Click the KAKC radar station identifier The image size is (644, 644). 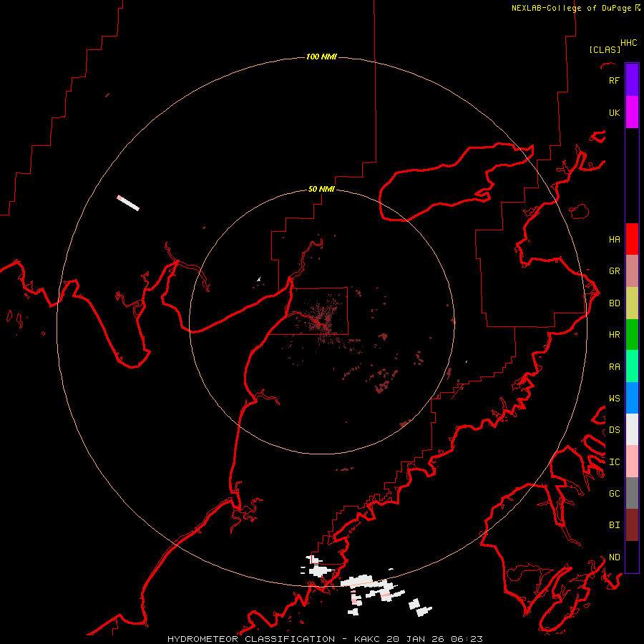pyautogui.click(x=366, y=639)
